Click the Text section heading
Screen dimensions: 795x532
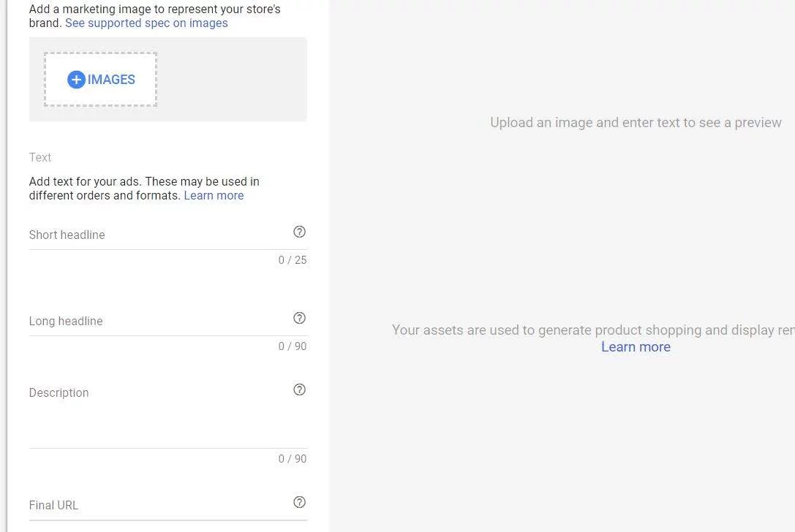pyautogui.click(x=40, y=158)
